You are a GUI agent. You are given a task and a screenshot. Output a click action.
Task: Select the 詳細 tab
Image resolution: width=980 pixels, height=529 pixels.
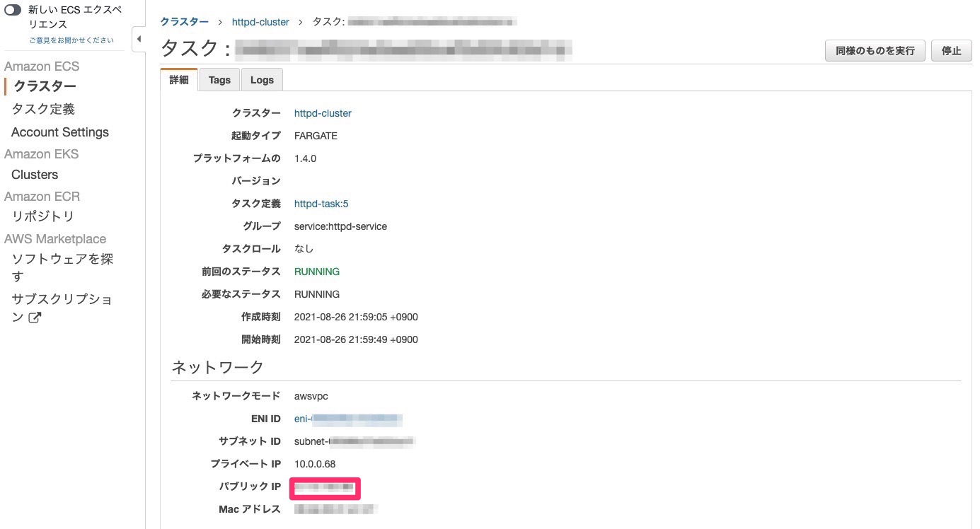(178, 79)
